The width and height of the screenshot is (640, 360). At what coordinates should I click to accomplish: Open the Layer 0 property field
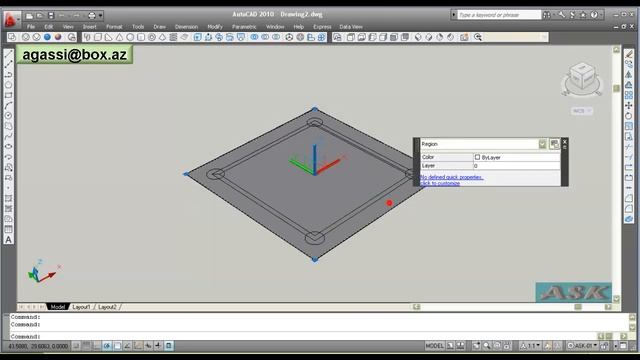[x=516, y=166]
